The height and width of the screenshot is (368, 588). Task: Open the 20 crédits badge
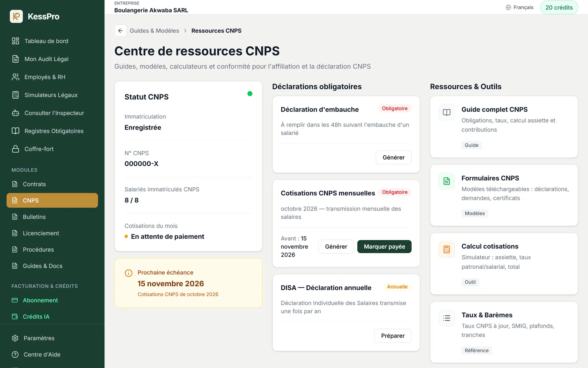pyautogui.click(x=559, y=7)
